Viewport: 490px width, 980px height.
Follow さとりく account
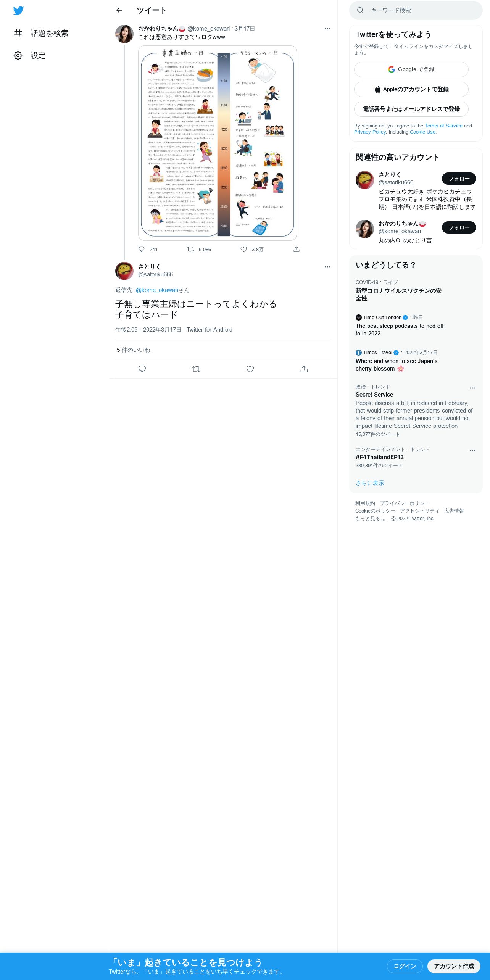[459, 179]
